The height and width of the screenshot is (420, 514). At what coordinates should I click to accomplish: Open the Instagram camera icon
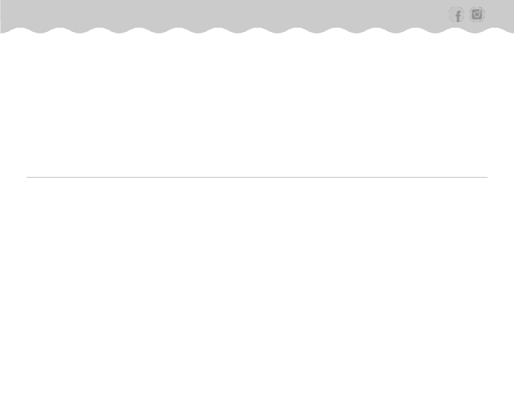(477, 14)
